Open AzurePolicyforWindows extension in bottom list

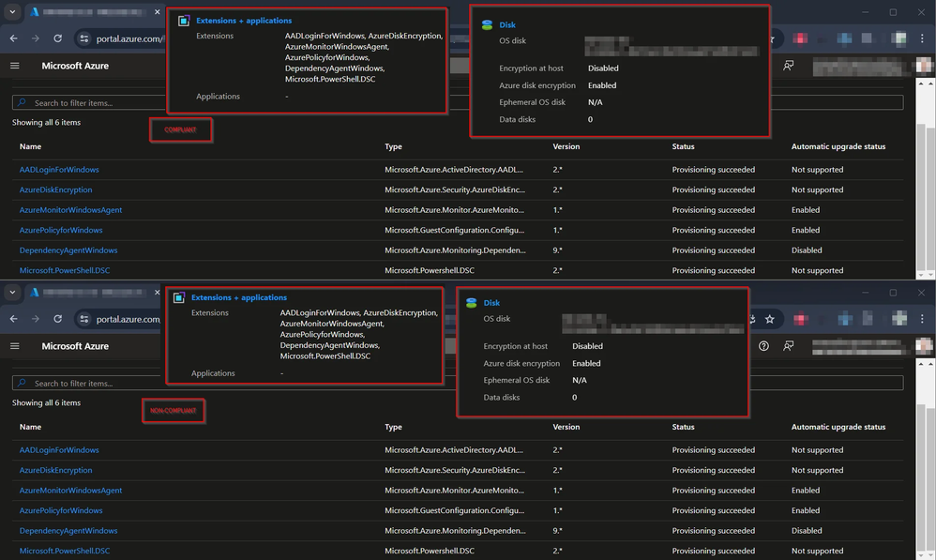[61, 510]
